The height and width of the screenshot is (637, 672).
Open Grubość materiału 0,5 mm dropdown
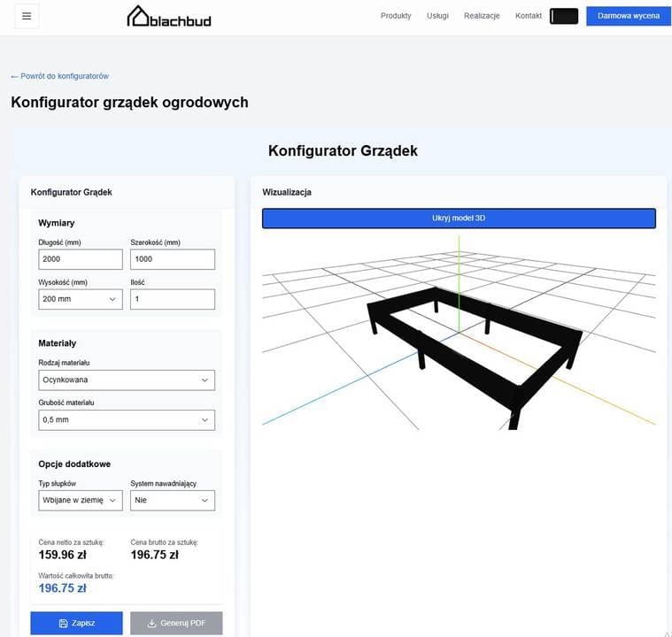pyautogui.click(x=127, y=420)
